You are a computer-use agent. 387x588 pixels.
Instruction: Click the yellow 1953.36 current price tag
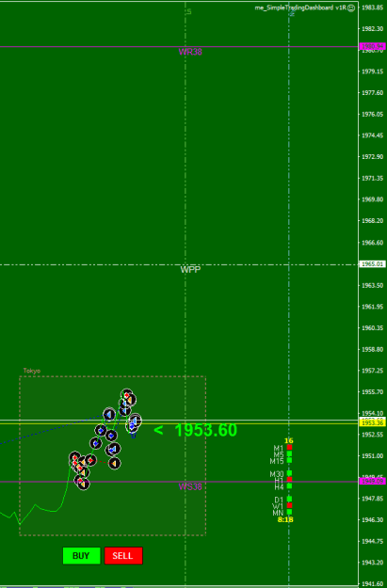(372, 423)
